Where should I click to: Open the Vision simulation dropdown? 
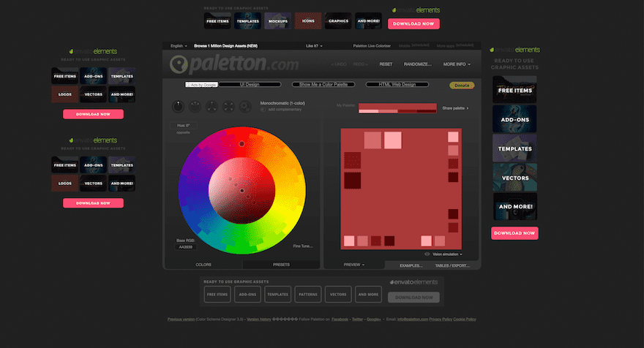[x=447, y=254]
